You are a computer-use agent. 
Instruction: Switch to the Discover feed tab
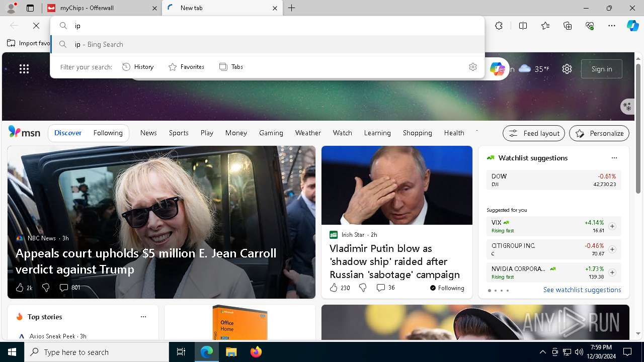click(x=68, y=133)
